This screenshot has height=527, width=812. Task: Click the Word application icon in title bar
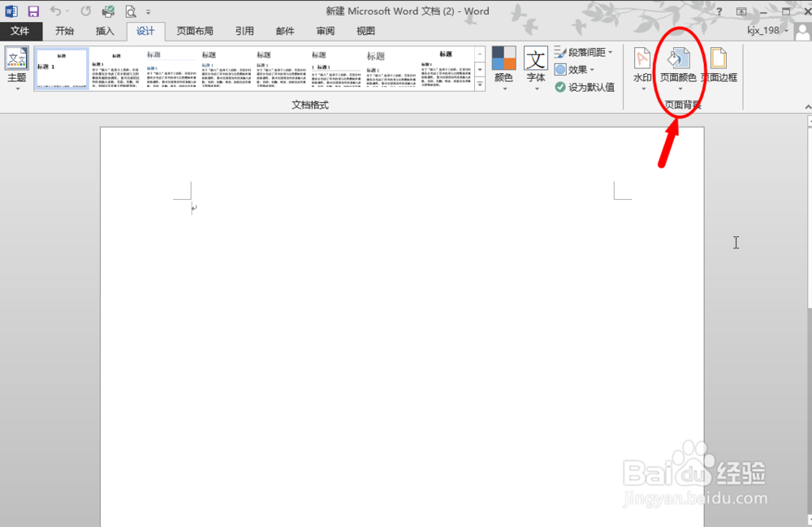tap(11, 11)
